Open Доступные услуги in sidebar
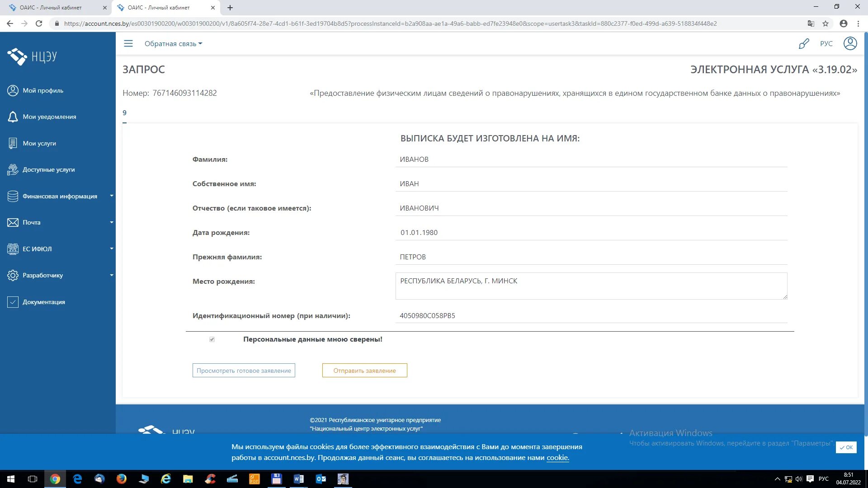The image size is (868, 488). (48, 169)
